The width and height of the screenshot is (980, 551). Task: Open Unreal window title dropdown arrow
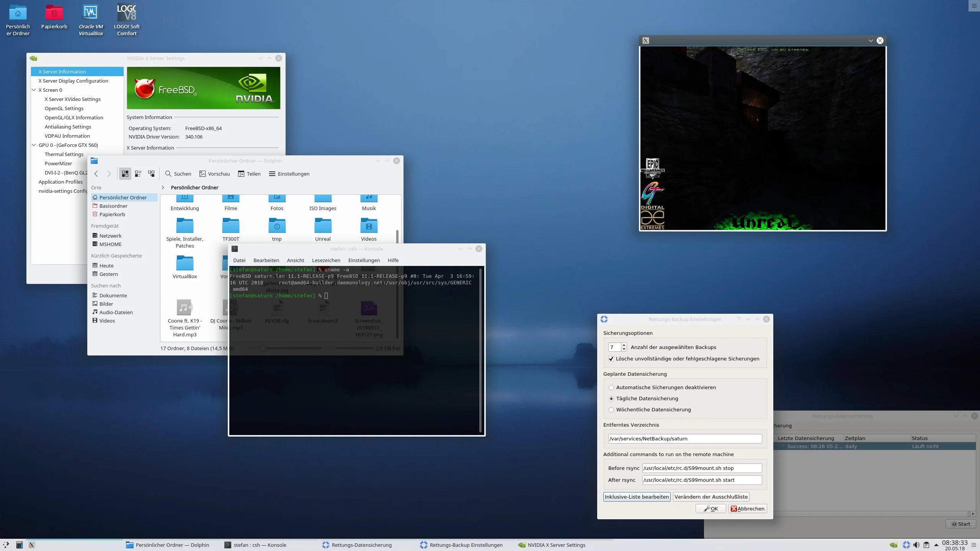871,41
